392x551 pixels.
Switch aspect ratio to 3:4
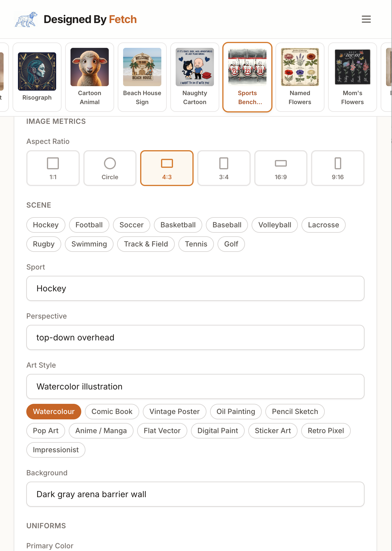224,168
